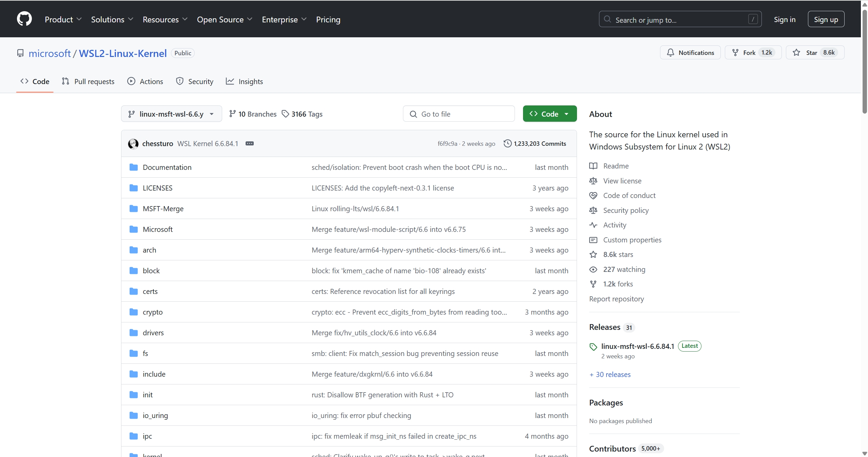Open the WSL2-Linux-Kernel repository link
This screenshot has height=457, width=868.
123,53
